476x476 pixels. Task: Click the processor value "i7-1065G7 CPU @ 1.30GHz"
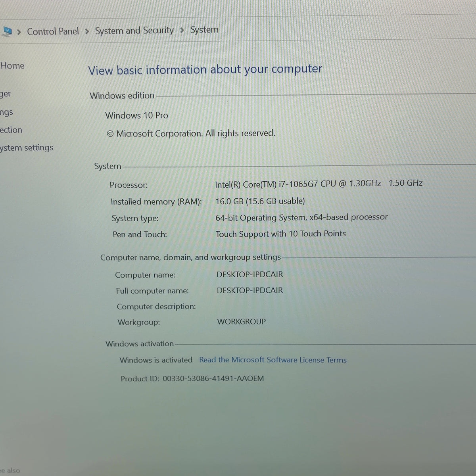click(x=330, y=184)
